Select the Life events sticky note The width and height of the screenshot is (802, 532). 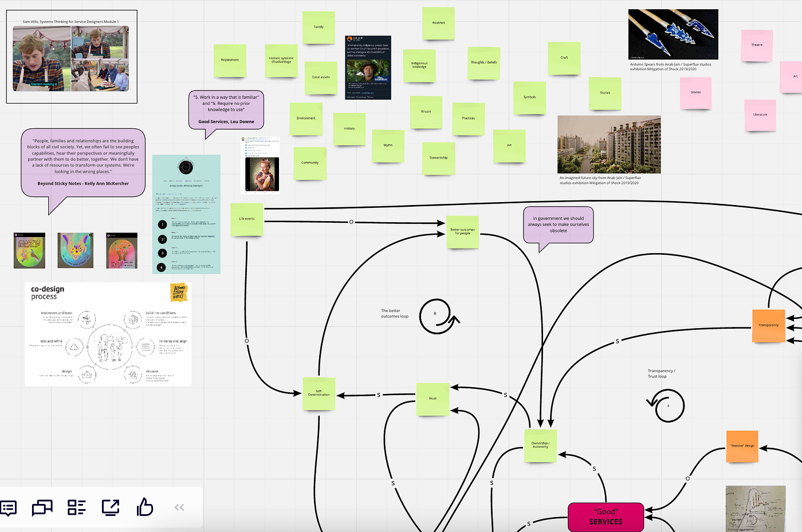246,219
